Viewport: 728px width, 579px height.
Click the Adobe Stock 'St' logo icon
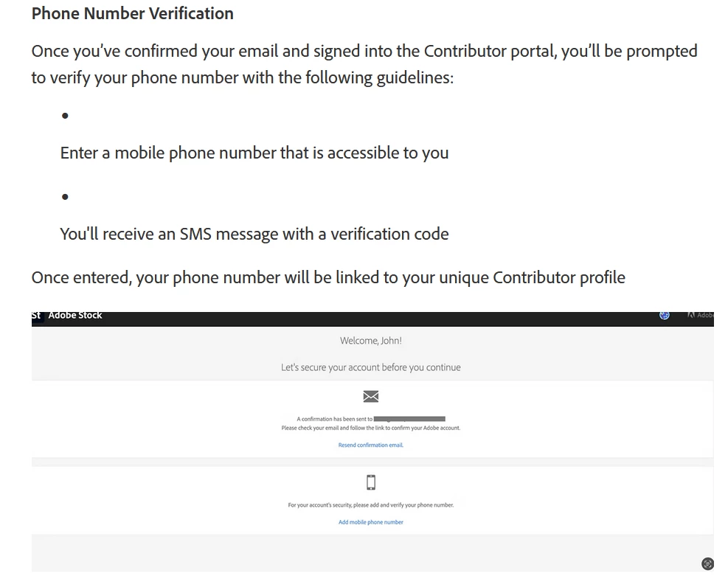click(37, 316)
